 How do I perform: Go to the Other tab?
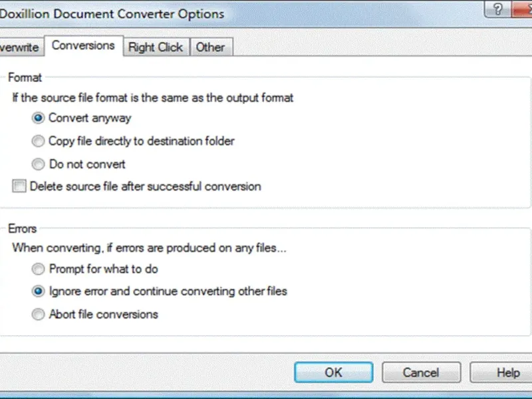pos(210,47)
